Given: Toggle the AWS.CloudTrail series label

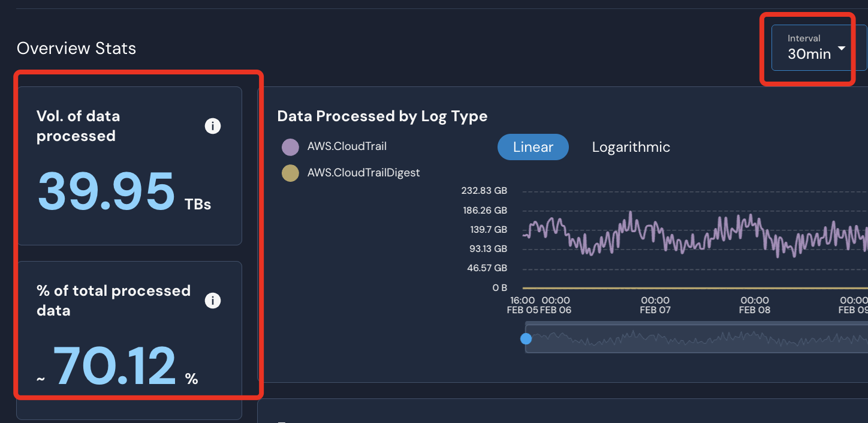Looking at the screenshot, I should 346,146.
